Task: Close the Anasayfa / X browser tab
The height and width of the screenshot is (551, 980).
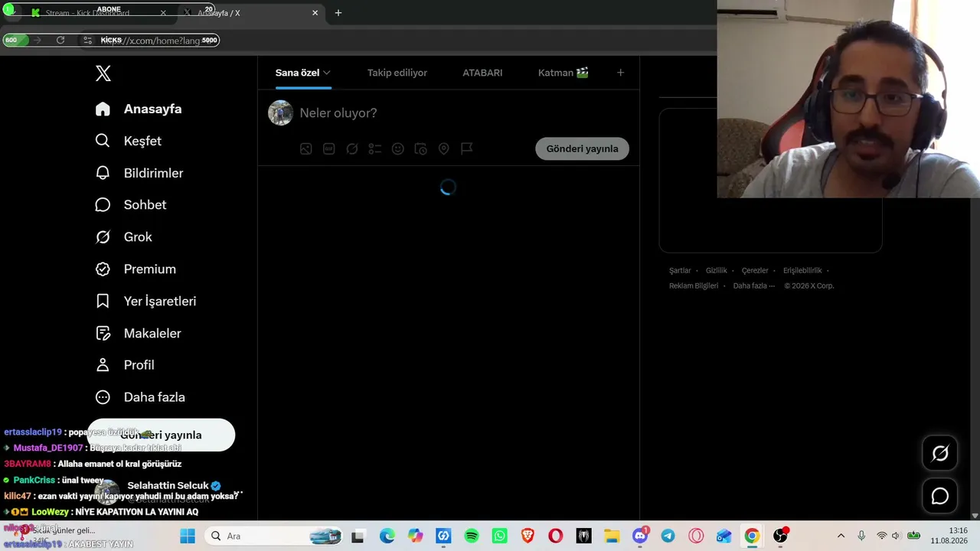Action: [x=315, y=13]
